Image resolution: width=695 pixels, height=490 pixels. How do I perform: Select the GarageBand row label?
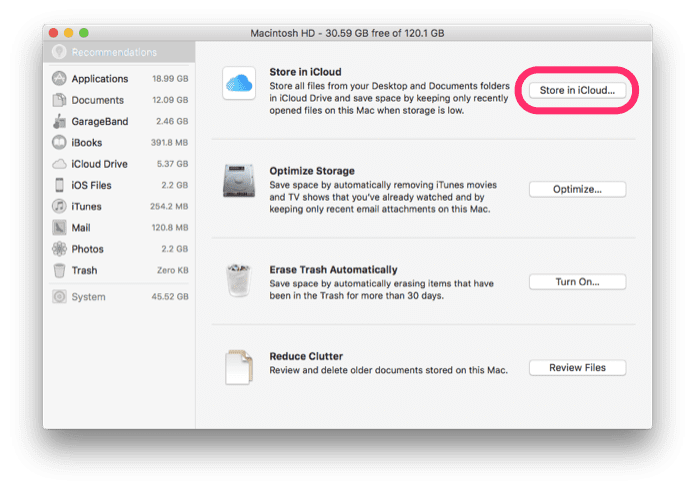click(x=100, y=121)
